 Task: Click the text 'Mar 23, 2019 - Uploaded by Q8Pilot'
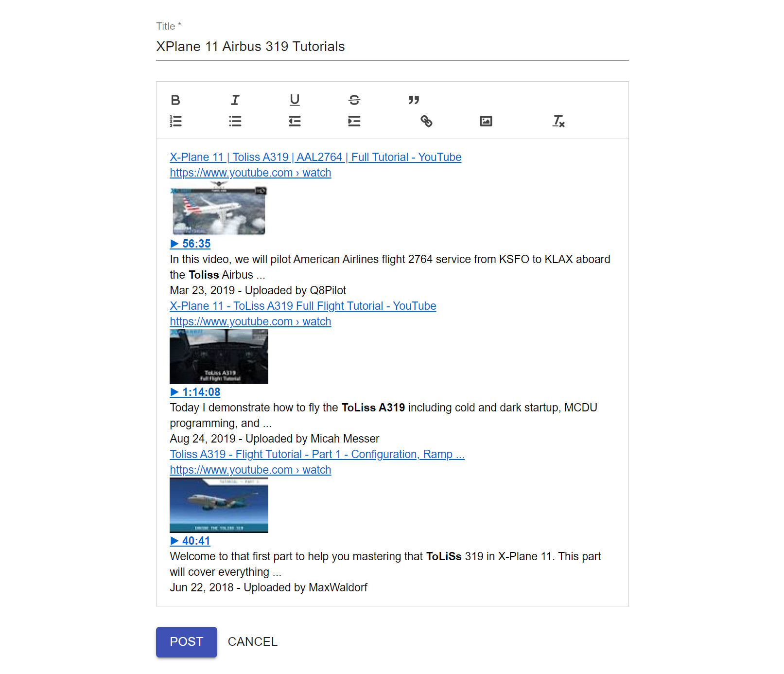click(x=258, y=290)
